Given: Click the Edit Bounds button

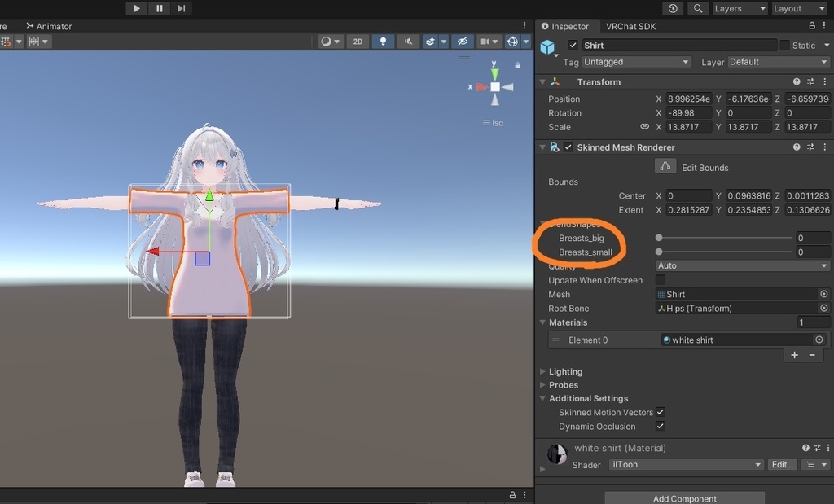Looking at the screenshot, I should [x=665, y=166].
